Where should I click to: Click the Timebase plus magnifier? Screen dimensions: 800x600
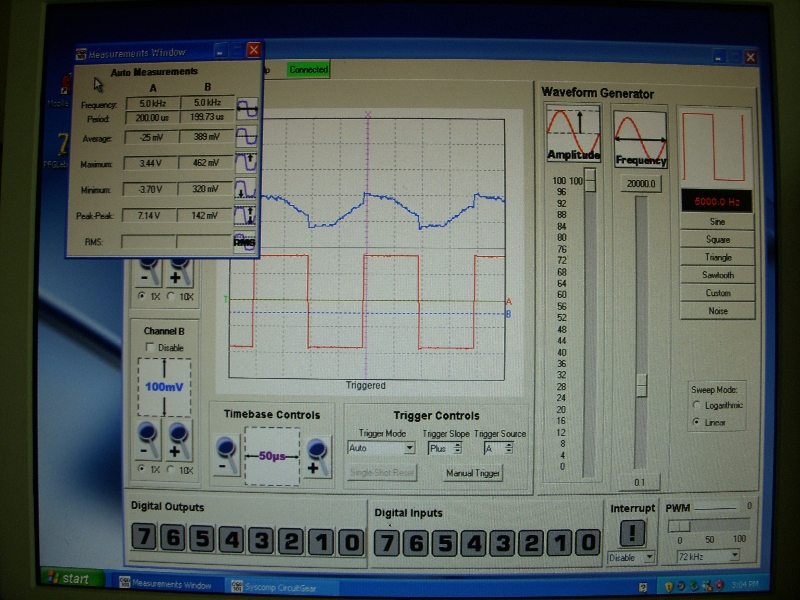[317, 457]
